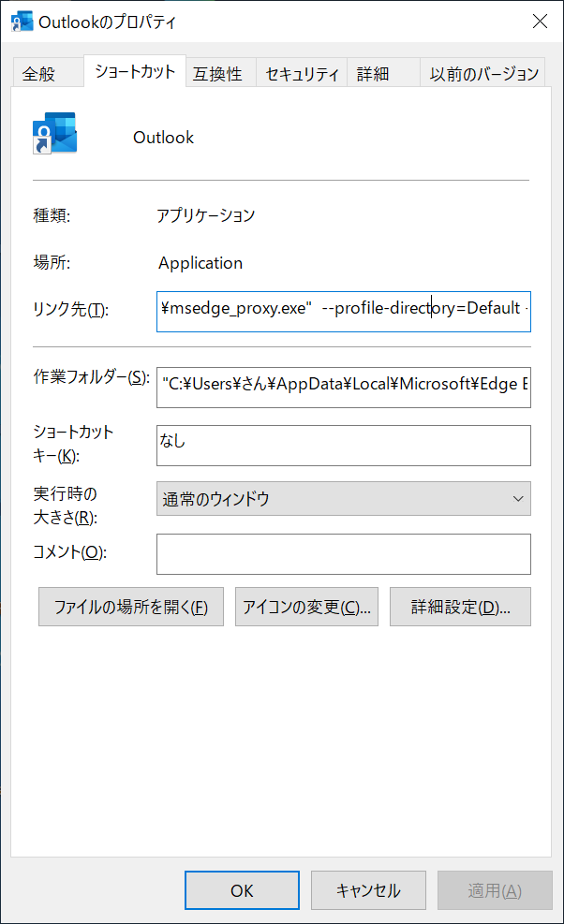The height and width of the screenshot is (924, 564).
Task: Click the 作業フォルダー path field
Action: click(x=343, y=388)
